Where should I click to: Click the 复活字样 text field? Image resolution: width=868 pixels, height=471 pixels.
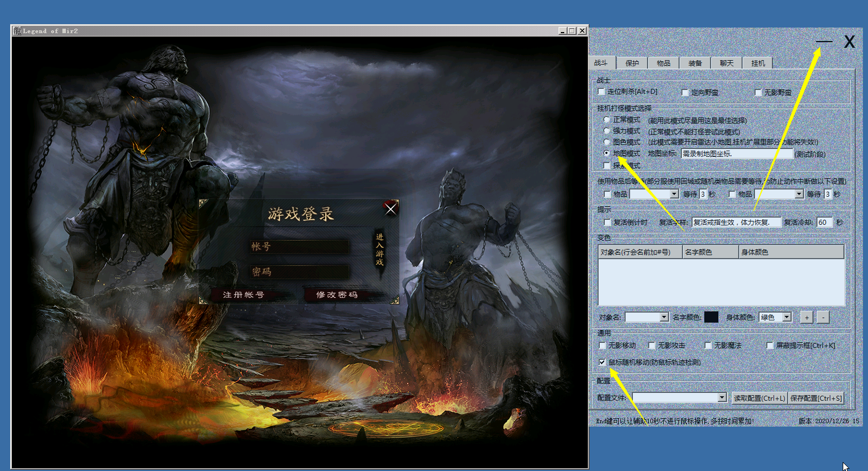coord(736,223)
